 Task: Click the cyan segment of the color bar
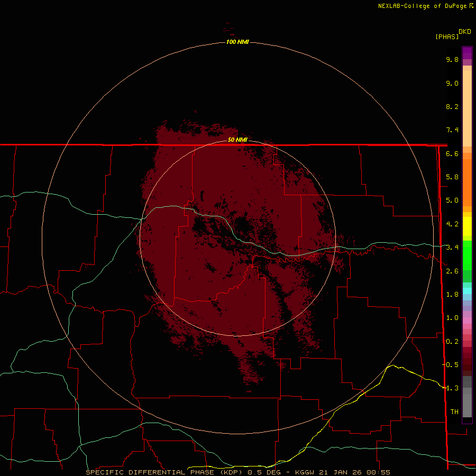pyautogui.click(x=467, y=291)
